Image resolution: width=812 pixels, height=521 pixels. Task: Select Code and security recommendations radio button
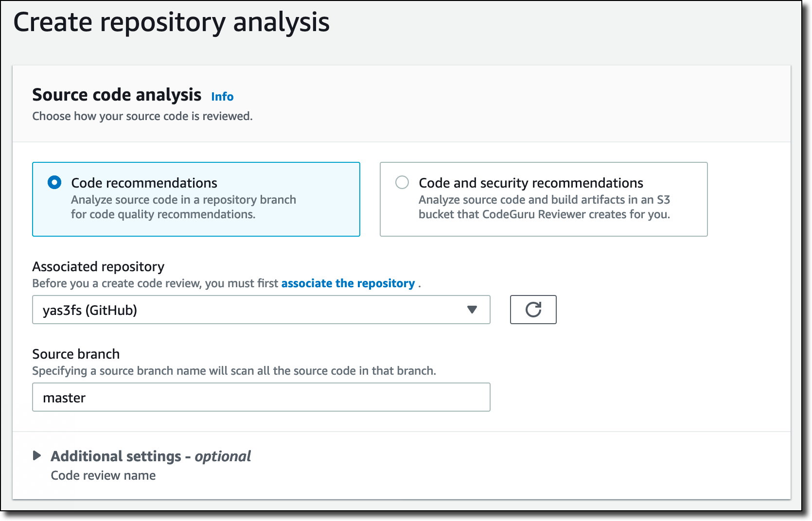402,183
